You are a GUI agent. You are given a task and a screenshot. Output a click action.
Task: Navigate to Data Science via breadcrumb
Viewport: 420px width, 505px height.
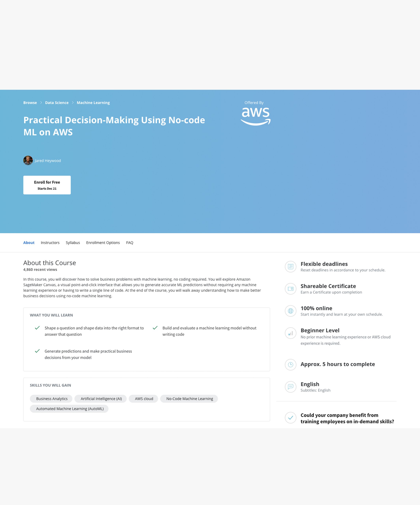click(x=57, y=102)
